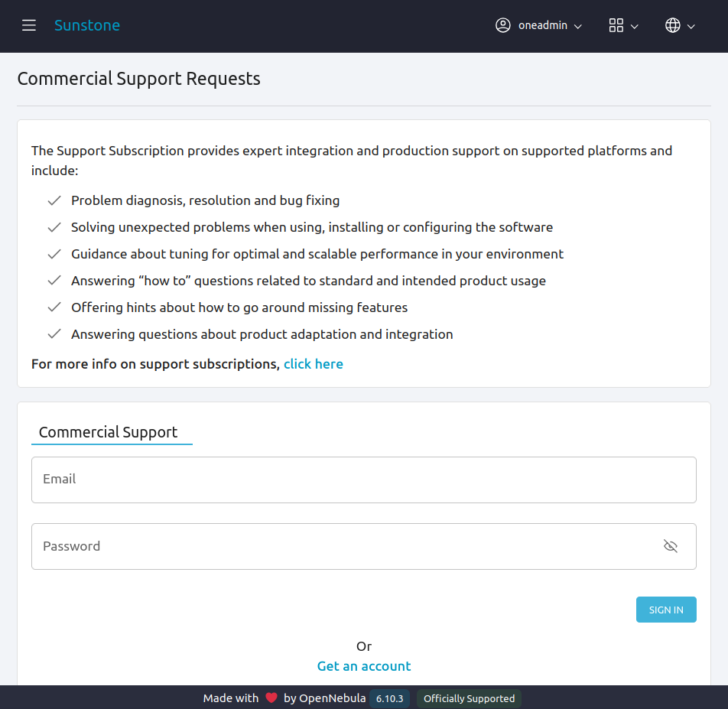728x709 pixels.
Task: Focus the Password input field
Action: (x=364, y=547)
